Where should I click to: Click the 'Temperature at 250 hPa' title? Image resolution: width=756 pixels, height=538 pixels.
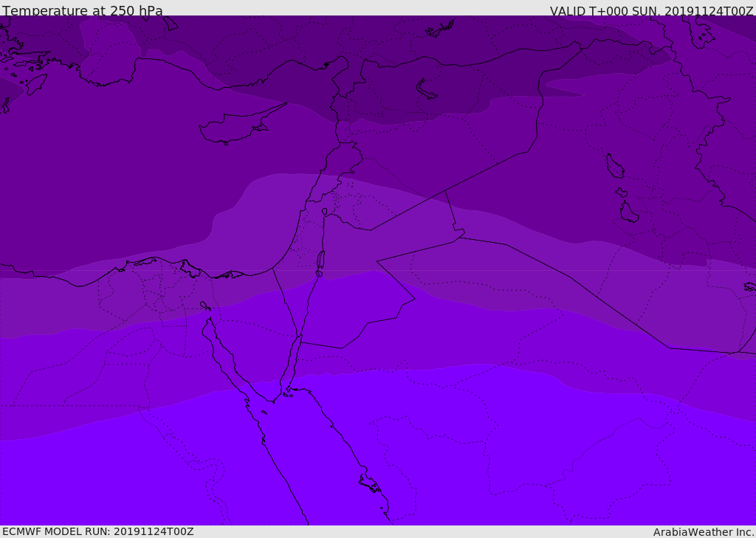click(83, 10)
